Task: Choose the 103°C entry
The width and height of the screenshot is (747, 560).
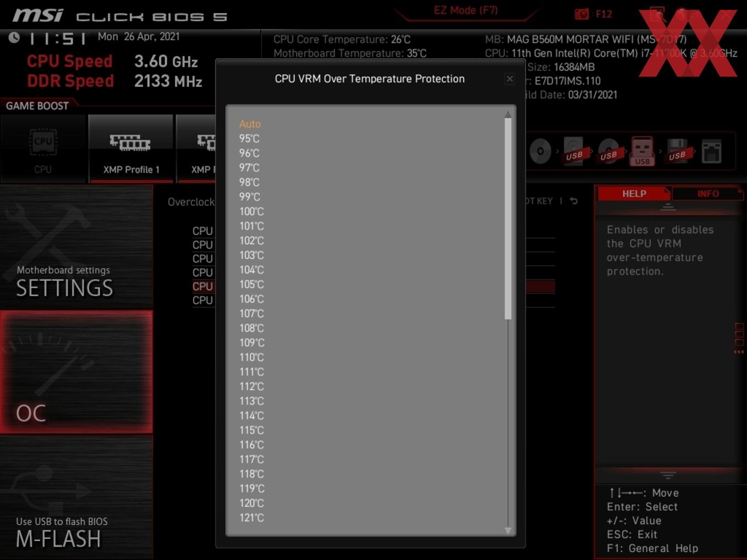Action: pos(252,255)
